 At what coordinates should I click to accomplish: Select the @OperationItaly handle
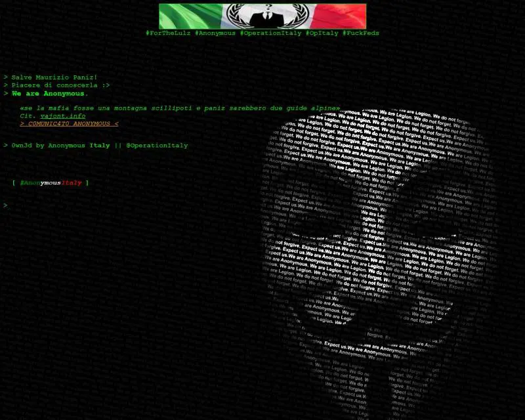pos(157,146)
